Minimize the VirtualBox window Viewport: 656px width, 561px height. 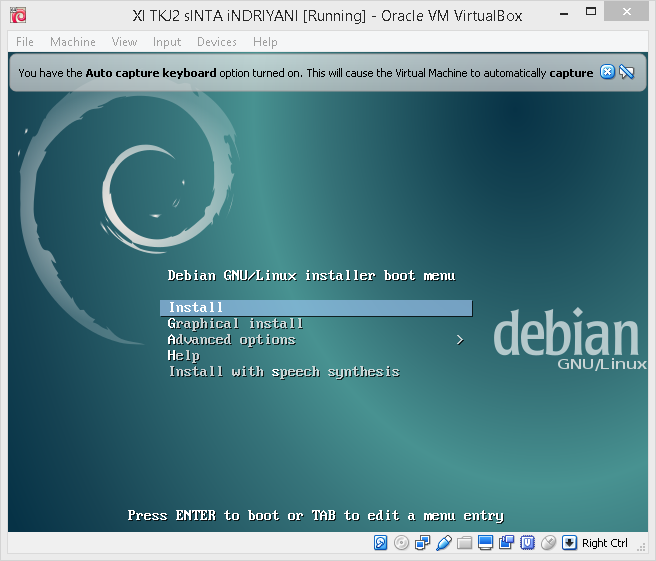tap(564, 14)
